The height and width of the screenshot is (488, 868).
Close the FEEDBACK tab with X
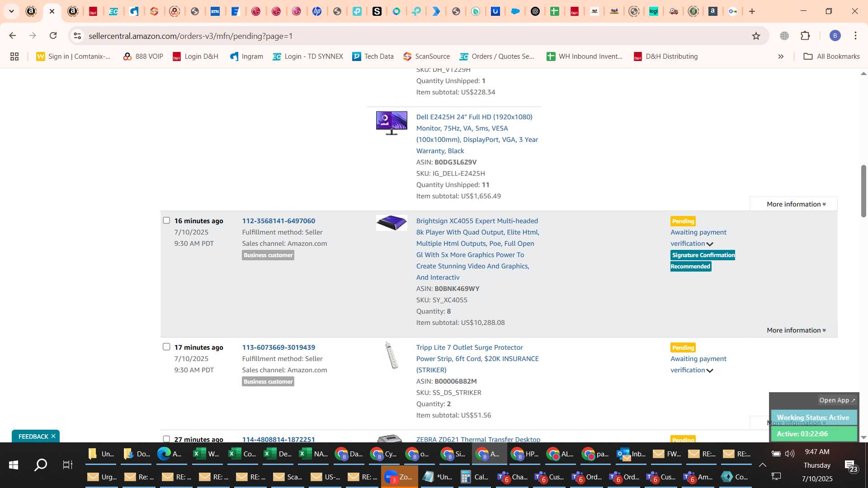pos(53,436)
